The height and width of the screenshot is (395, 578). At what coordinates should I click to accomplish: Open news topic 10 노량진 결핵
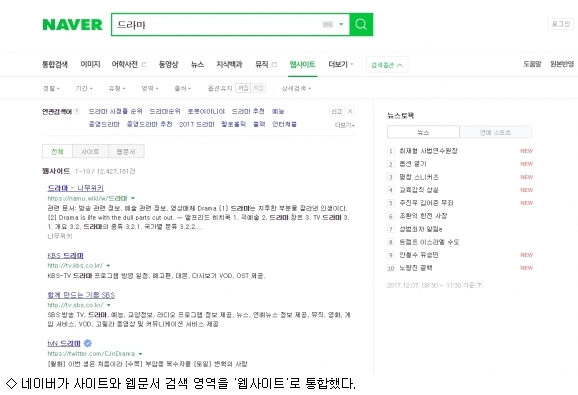point(416,268)
